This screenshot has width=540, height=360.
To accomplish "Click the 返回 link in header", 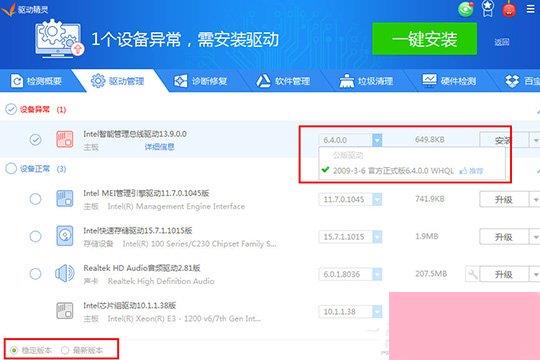I will 502,42.
